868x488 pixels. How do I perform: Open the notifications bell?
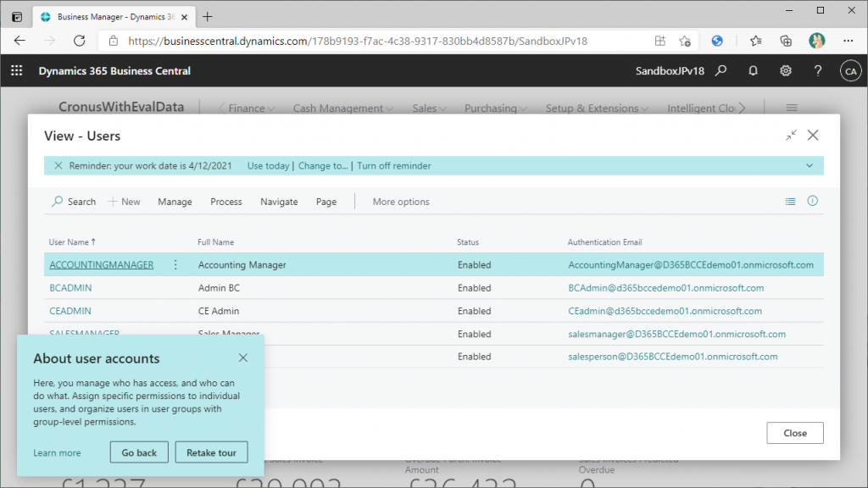(x=753, y=71)
